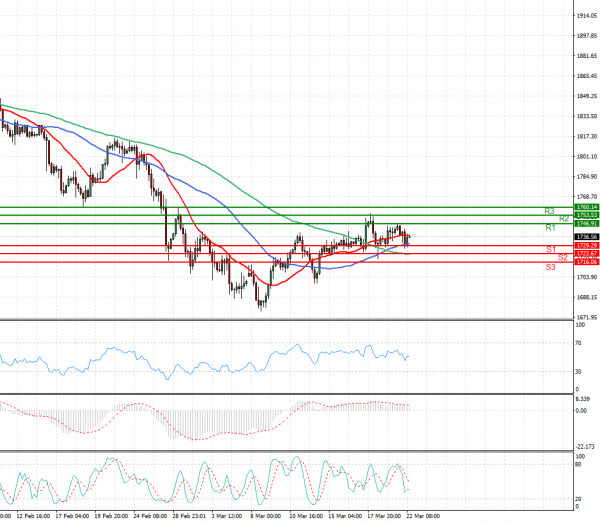
Task: Click the R2 resistance label
Action: tap(564, 219)
